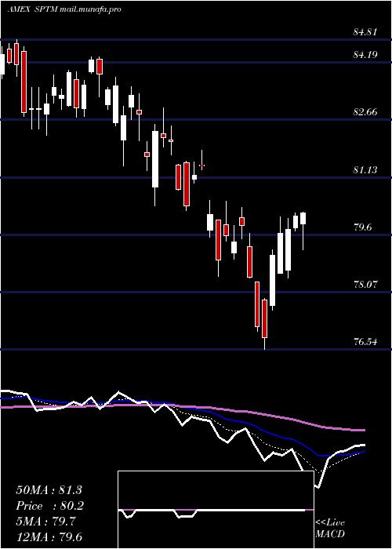Viewport: 392px width, 549px height.
Task: Click the 84.81 price level label
Action: pos(365,33)
